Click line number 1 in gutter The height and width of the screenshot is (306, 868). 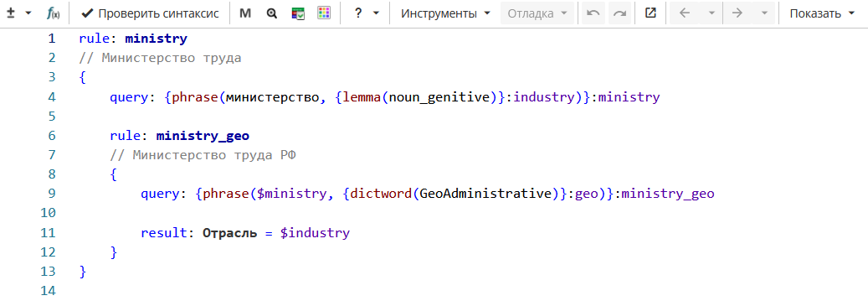[52, 39]
